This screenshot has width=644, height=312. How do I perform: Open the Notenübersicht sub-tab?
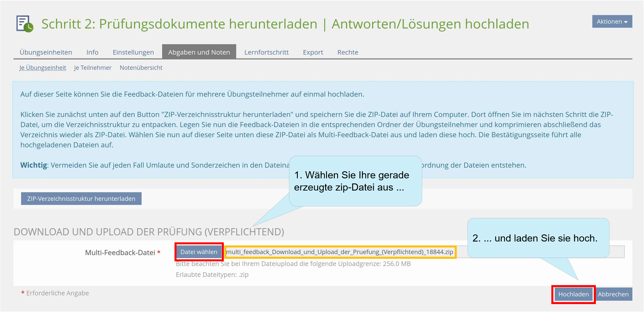[x=141, y=68]
